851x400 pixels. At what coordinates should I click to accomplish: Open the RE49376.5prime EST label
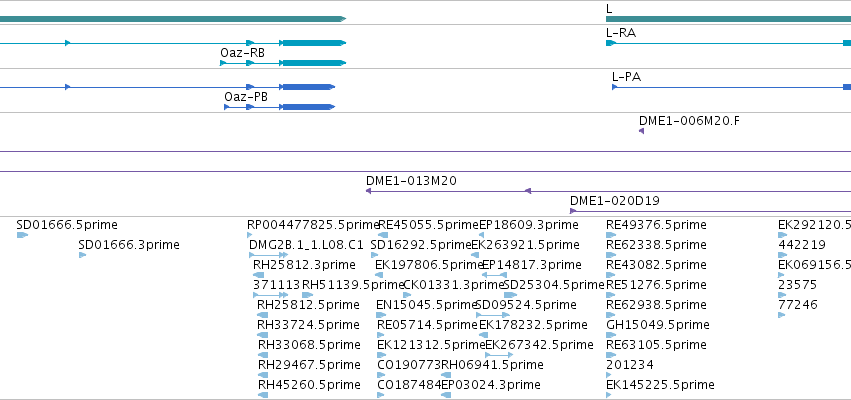click(x=656, y=225)
